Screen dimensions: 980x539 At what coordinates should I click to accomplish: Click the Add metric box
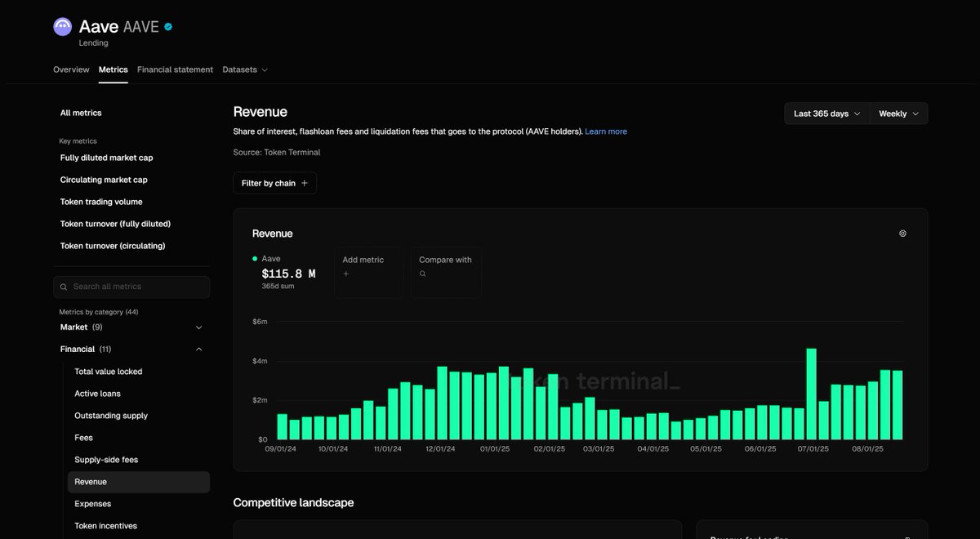click(368, 272)
